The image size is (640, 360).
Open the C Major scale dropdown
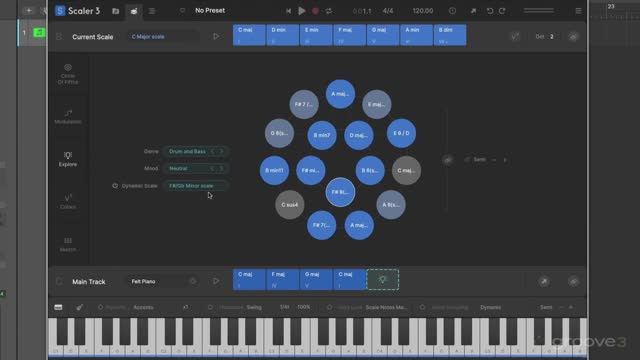pos(163,37)
